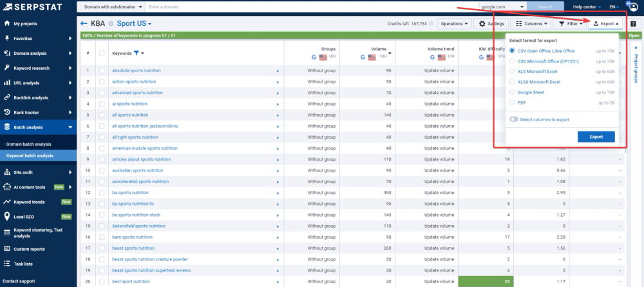The image size is (644, 287).
Task: Click the Favorites pin icon
Action: click(x=7, y=38)
